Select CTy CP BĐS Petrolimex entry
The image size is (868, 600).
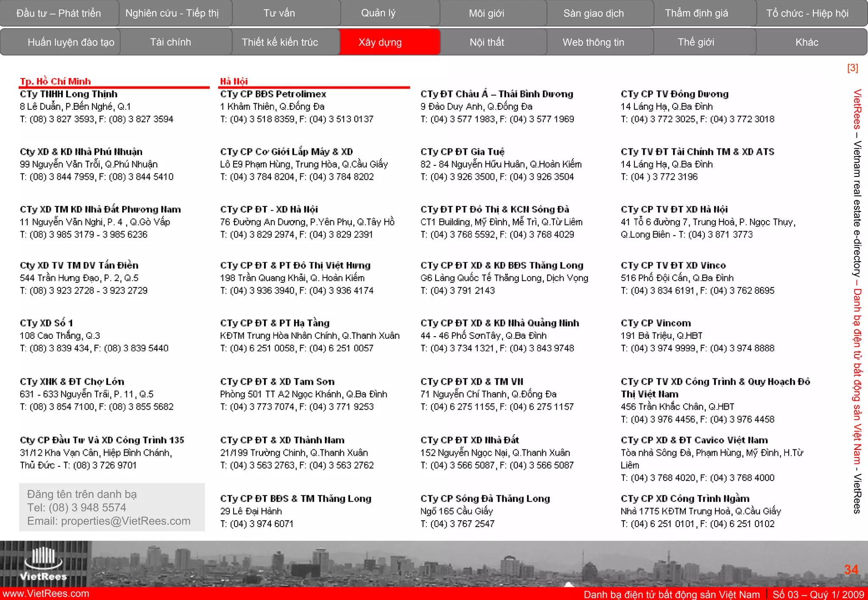pos(273,94)
